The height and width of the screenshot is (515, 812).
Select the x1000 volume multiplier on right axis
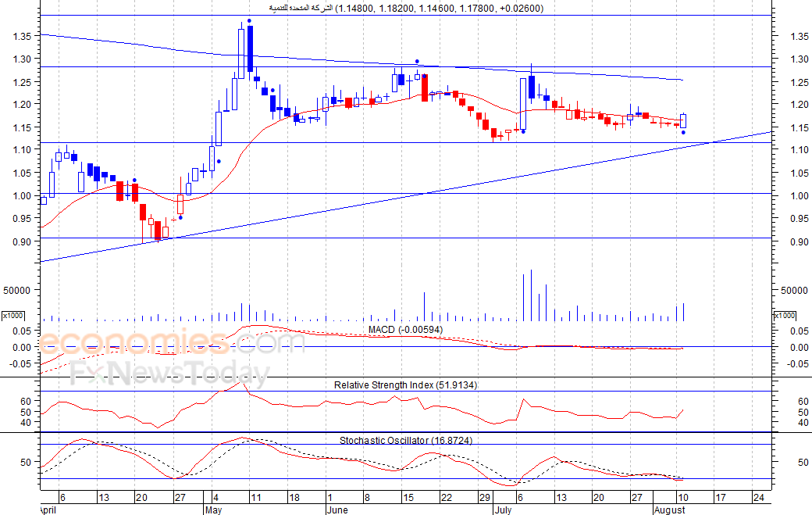click(785, 316)
